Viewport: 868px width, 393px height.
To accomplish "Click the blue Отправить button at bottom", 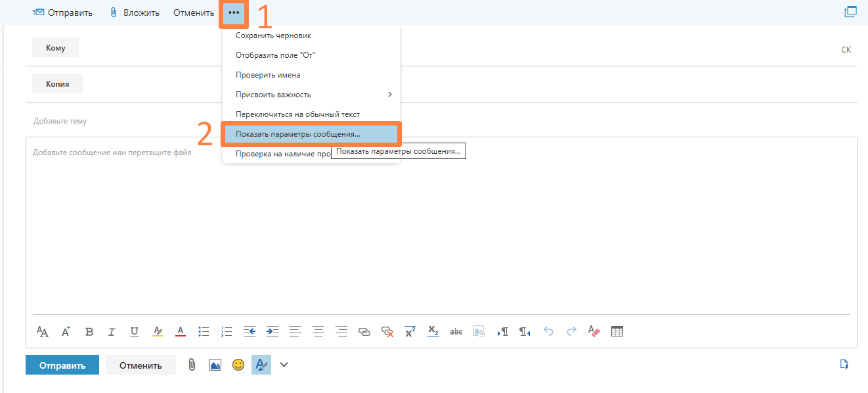I will pos(62,365).
